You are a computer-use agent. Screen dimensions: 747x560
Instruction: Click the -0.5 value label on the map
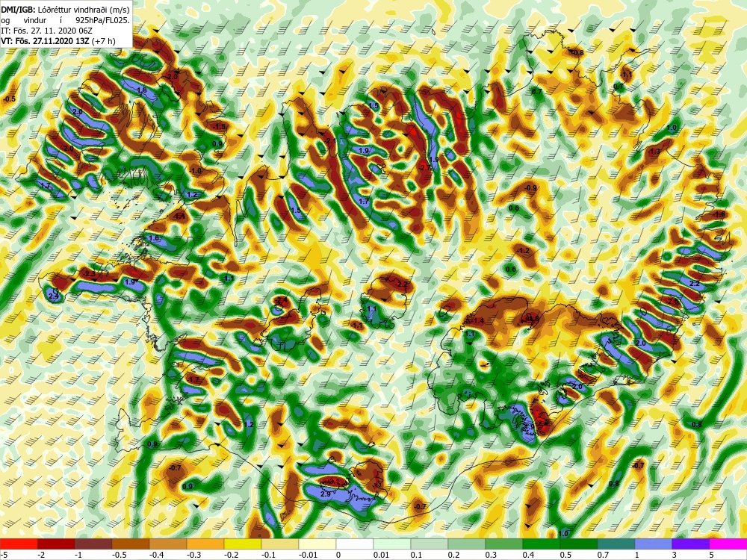[10, 99]
